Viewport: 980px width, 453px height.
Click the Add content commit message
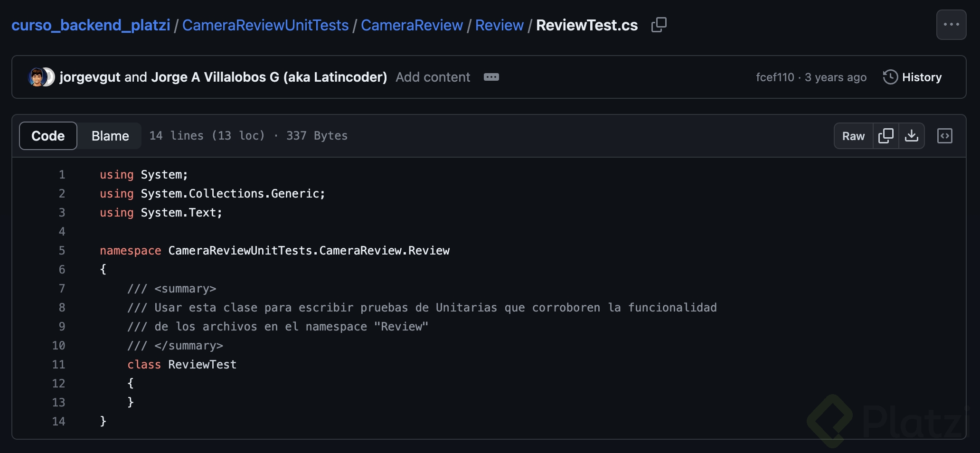point(433,77)
